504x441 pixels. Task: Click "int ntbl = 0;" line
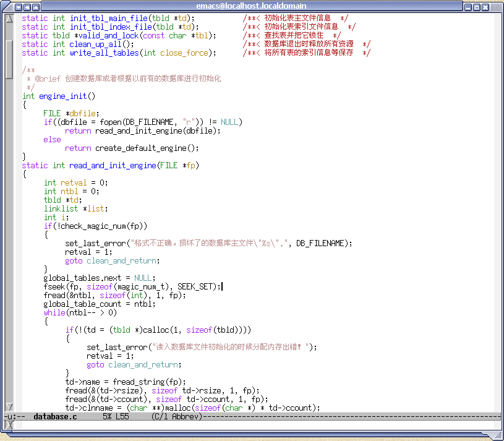pos(71,192)
